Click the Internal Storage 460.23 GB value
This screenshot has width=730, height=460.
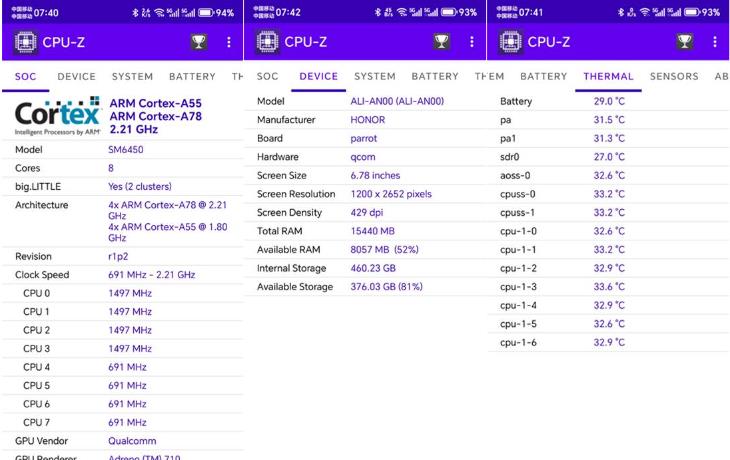373,268
